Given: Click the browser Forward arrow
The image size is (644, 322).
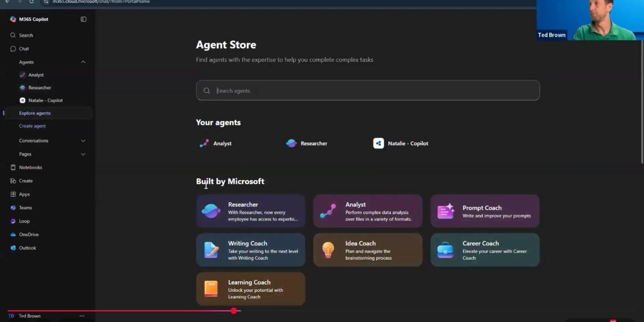Looking at the screenshot, I should click(x=19, y=2).
